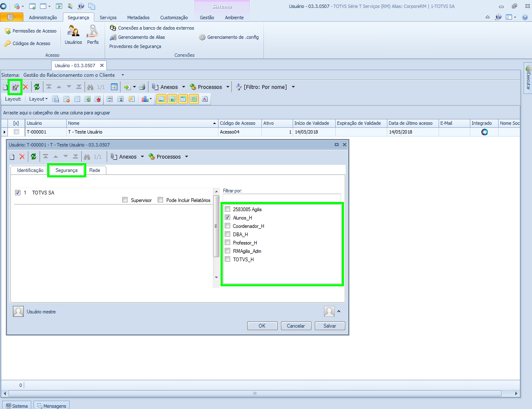
Task: Expand the main toolbar Anexos dropdown
Action: (183, 87)
